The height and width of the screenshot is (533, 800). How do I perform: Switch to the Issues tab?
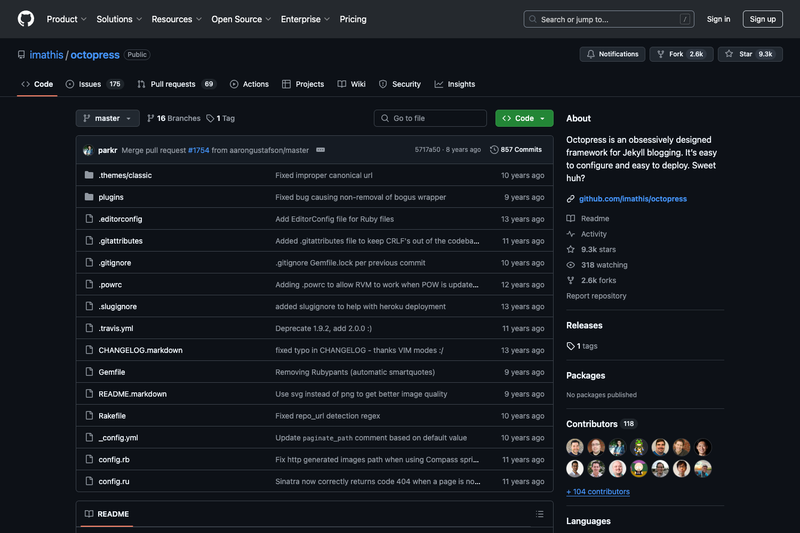(94, 84)
